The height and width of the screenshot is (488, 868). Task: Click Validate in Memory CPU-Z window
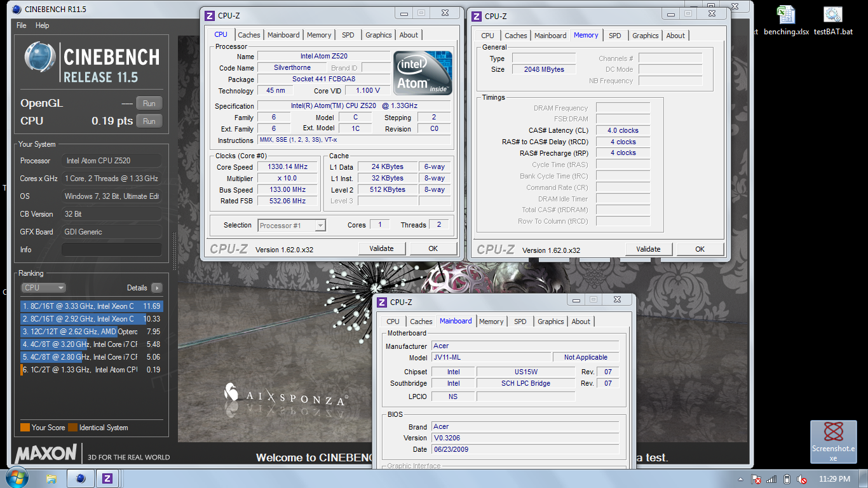(x=648, y=249)
